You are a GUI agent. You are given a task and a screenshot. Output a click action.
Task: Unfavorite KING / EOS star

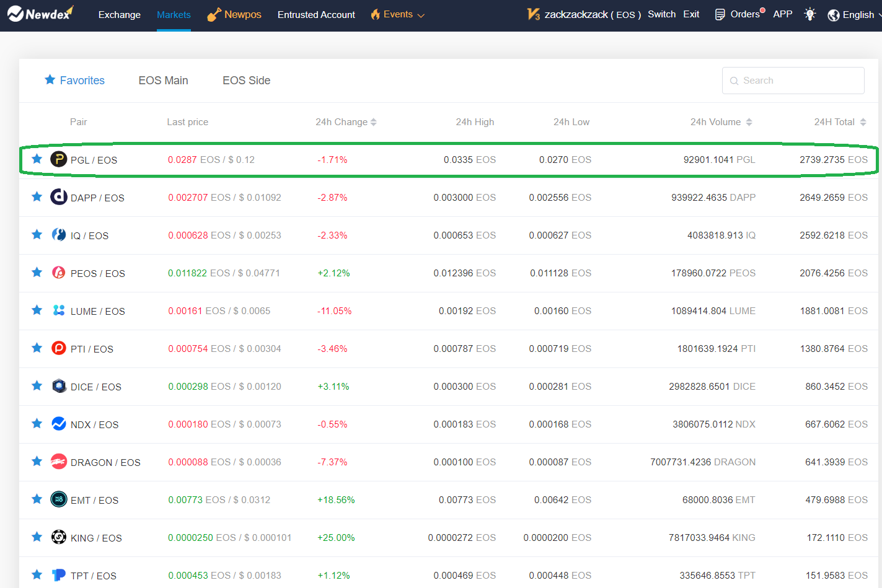point(37,537)
